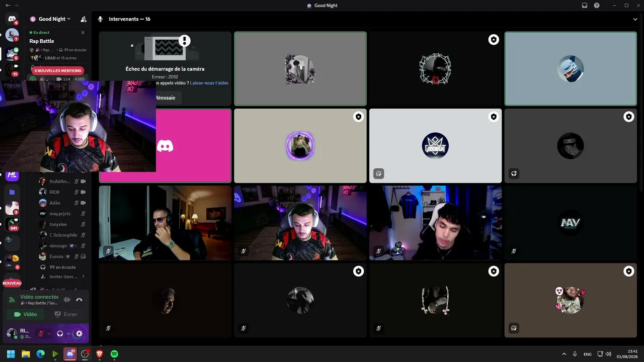Go back using the navigation arrow
The image size is (644, 362).
[x=8, y=5]
